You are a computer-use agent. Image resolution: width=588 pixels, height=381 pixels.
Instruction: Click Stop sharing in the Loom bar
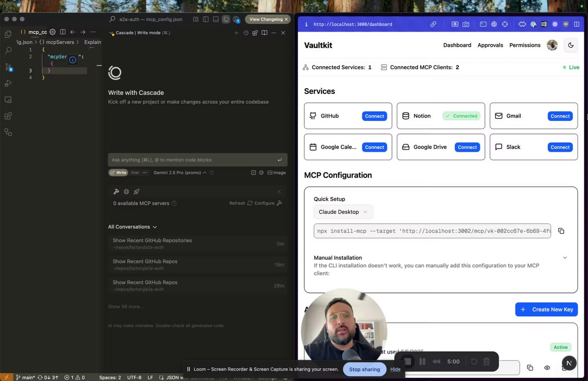364,369
